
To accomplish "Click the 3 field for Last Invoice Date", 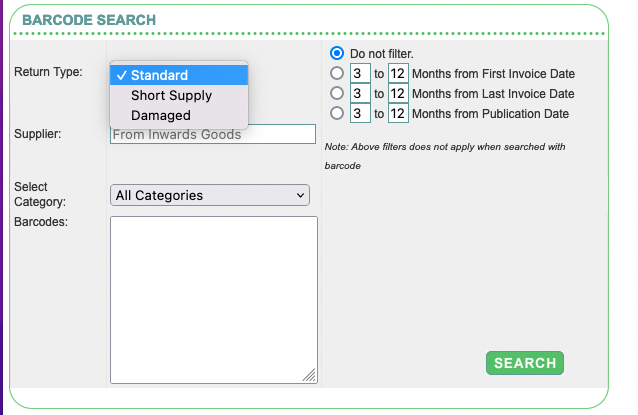I will (360, 93).
